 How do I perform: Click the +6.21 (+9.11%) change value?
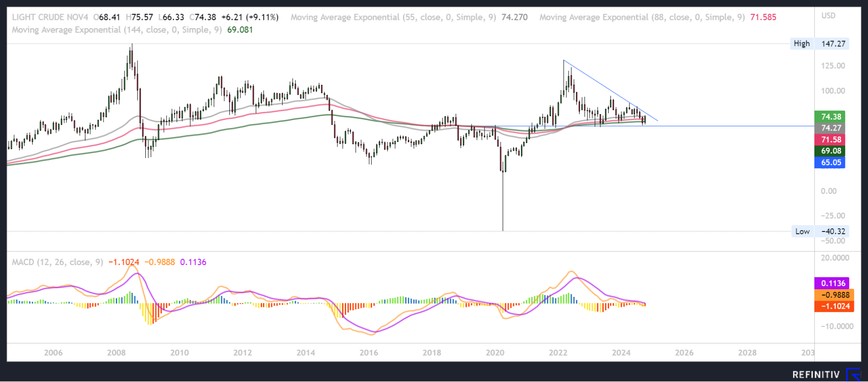coord(250,17)
